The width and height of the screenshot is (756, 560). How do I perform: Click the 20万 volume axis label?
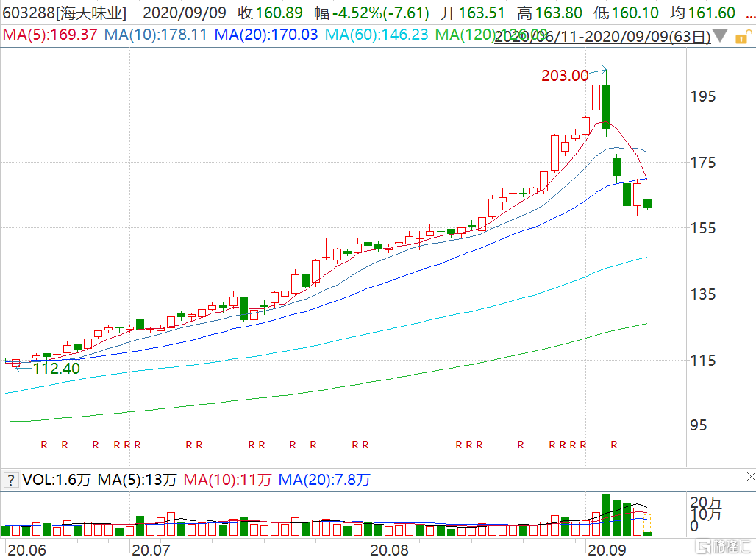(705, 503)
